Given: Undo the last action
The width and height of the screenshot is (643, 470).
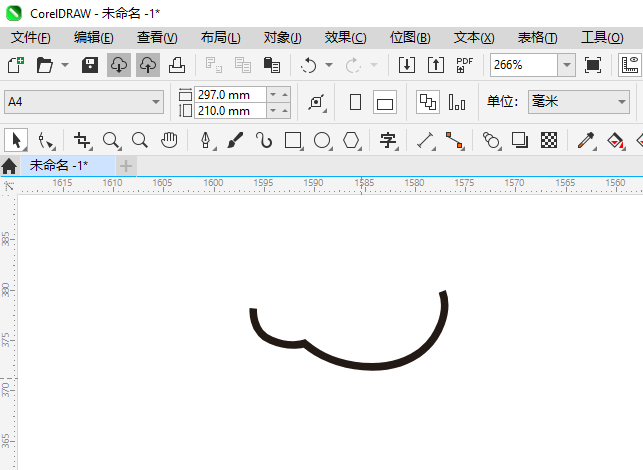Looking at the screenshot, I should pyautogui.click(x=308, y=65).
